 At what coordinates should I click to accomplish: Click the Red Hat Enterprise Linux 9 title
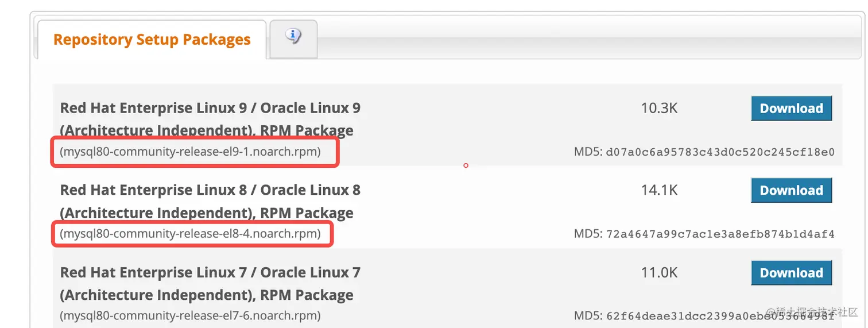[x=210, y=108]
